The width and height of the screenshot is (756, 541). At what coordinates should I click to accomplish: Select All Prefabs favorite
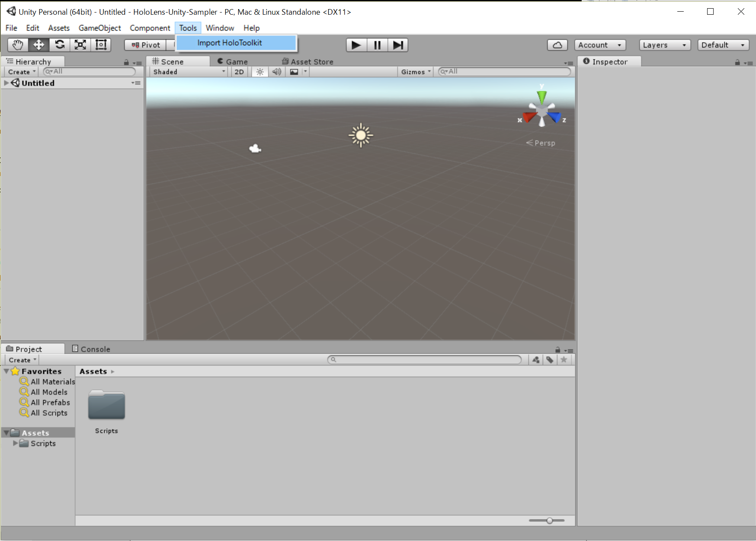point(45,402)
